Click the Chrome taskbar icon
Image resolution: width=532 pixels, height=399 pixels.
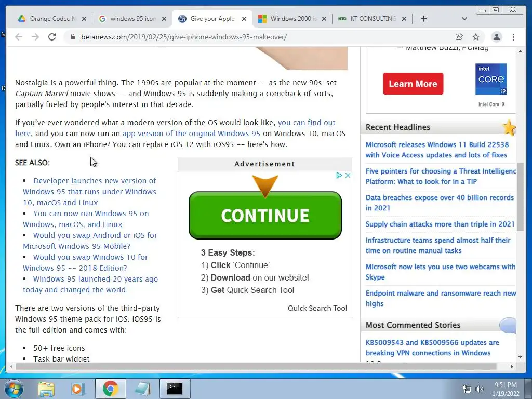110,389
